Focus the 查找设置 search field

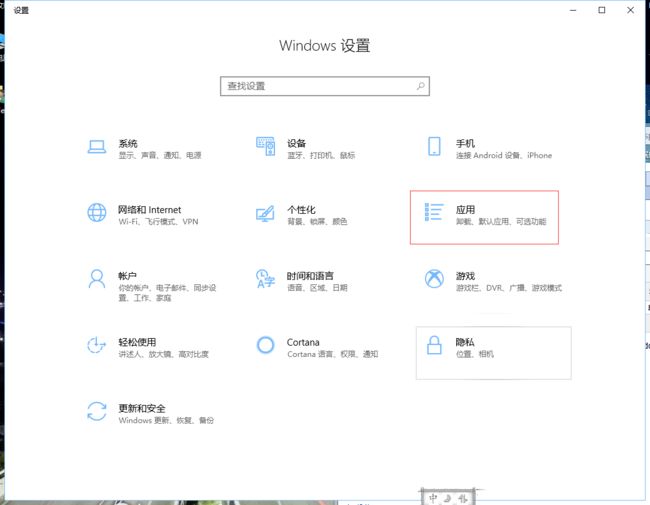coord(325,86)
